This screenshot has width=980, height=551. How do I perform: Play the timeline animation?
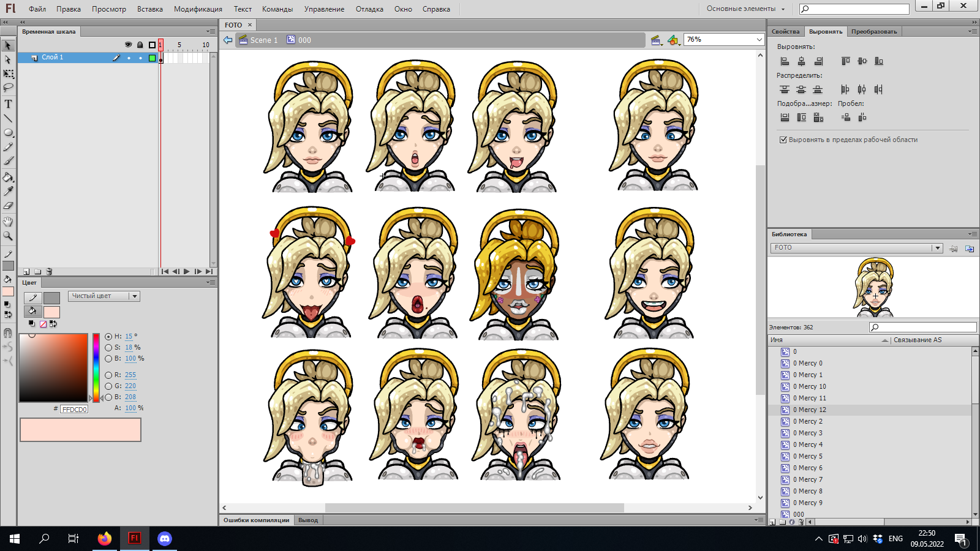[x=187, y=271]
